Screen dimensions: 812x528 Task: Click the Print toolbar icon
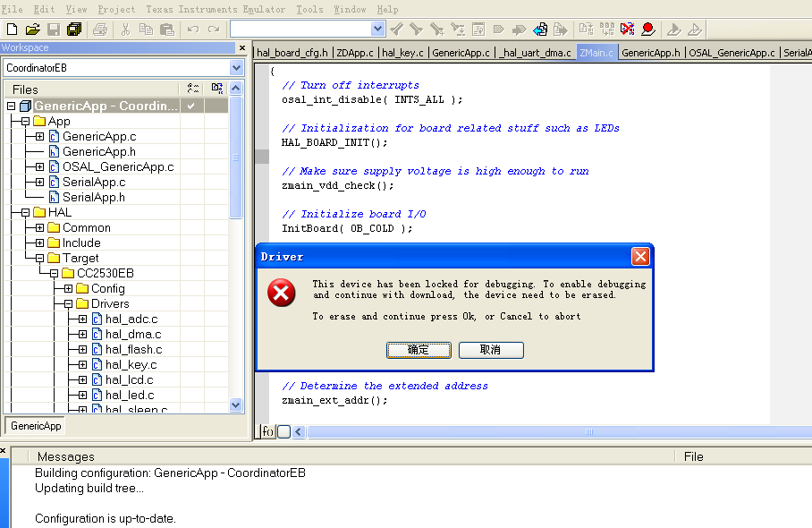(x=100, y=30)
